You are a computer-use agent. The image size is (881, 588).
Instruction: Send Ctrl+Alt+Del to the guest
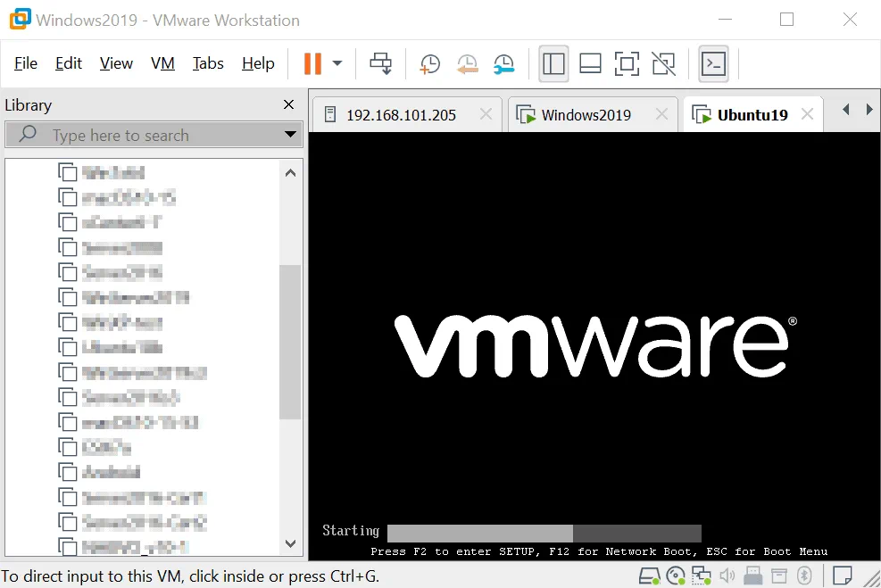coord(380,63)
